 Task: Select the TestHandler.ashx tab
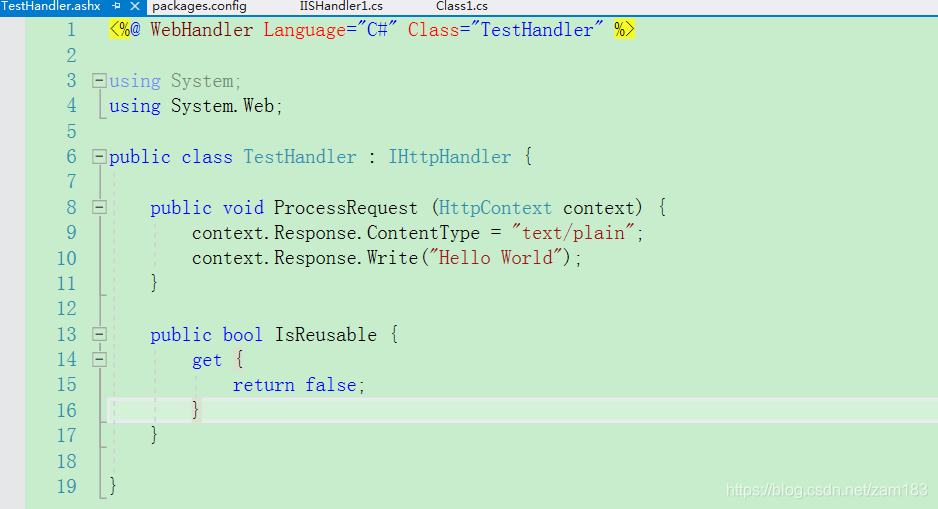click(x=51, y=6)
